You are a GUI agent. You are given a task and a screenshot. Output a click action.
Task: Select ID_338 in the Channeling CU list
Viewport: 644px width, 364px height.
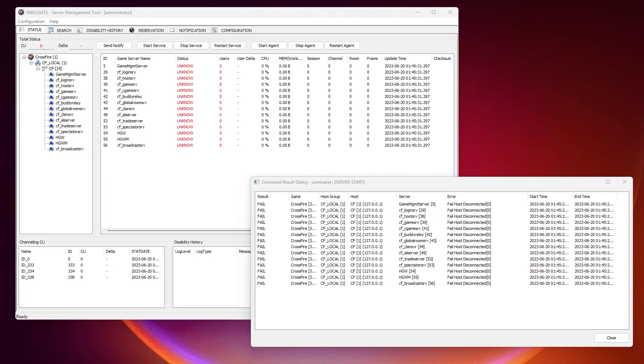[92, 277]
